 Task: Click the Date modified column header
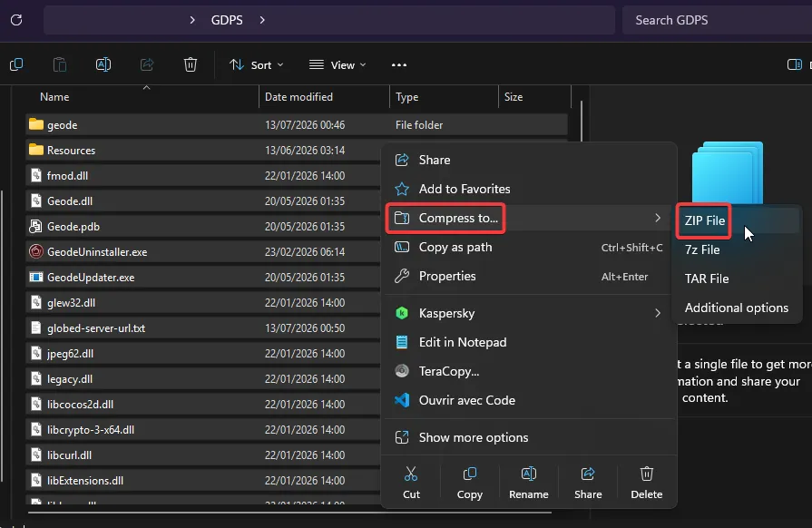click(x=324, y=97)
